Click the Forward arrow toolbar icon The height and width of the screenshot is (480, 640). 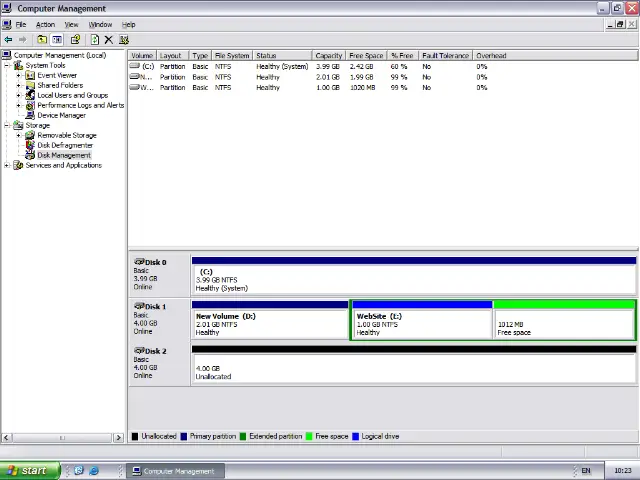coord(22,40)
